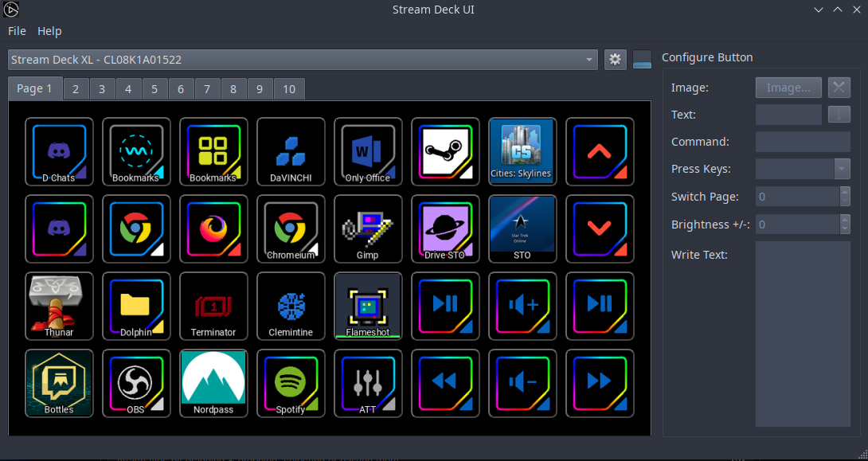
Task: Open the Thunar file manager button
Action: 59,306
